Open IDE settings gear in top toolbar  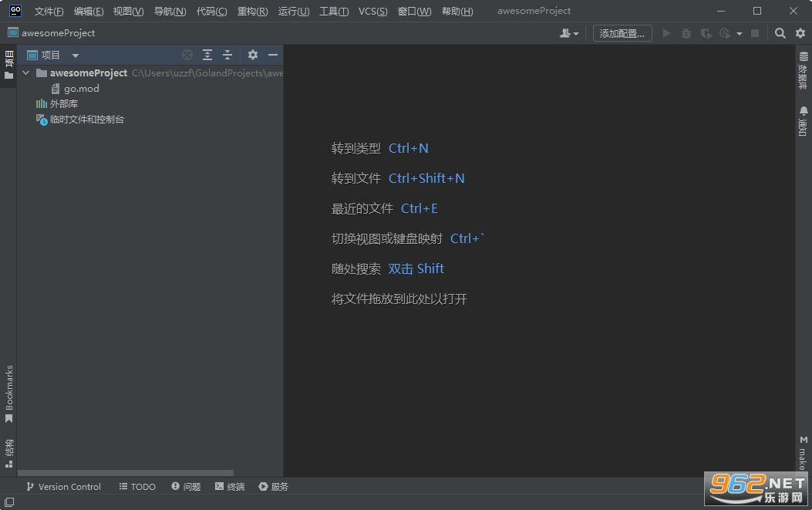pos(800,33)
